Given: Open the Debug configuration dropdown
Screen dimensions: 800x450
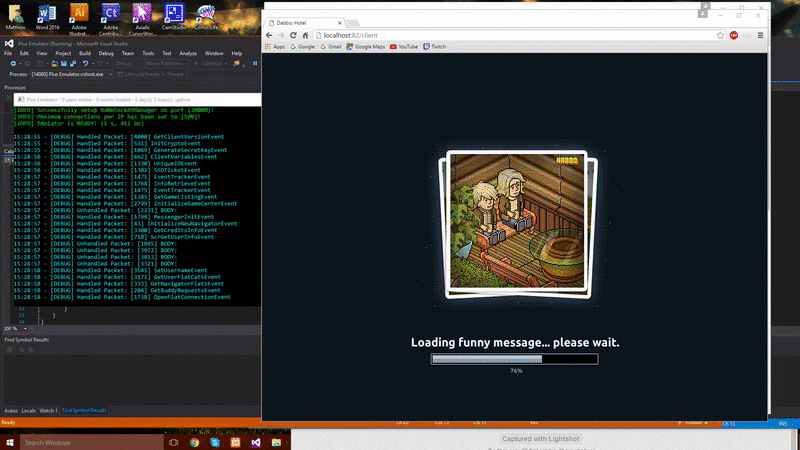Looking at the screenshot, I should [127, 64].
